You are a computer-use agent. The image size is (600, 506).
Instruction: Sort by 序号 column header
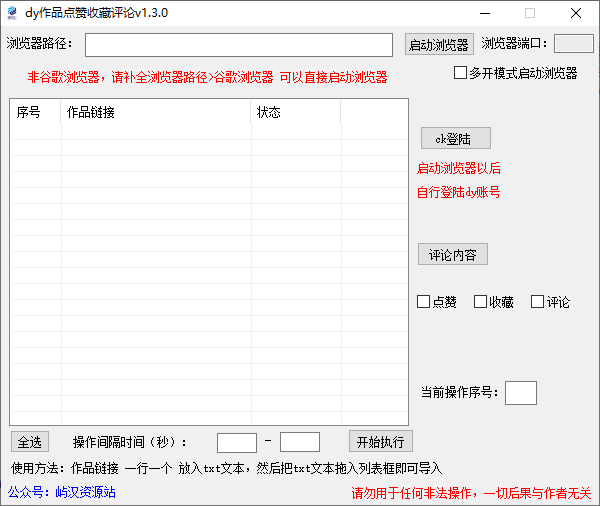point(36,112)
